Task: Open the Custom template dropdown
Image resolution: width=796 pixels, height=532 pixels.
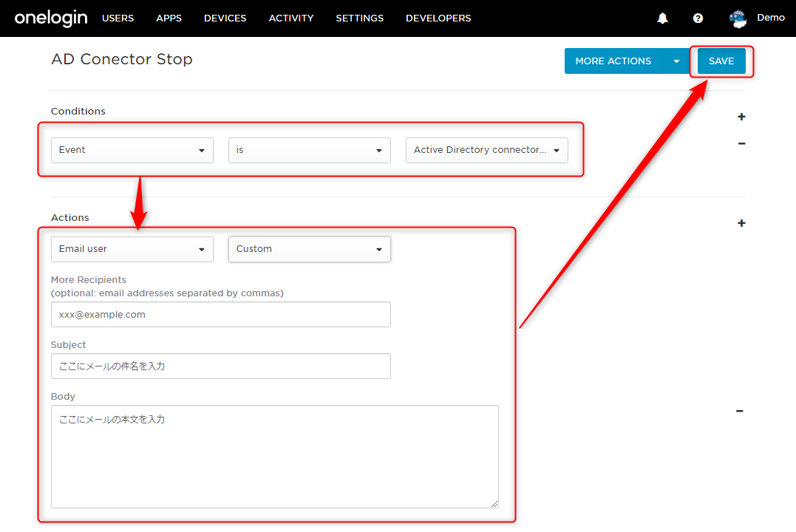Action: click(x=309, y=249)
